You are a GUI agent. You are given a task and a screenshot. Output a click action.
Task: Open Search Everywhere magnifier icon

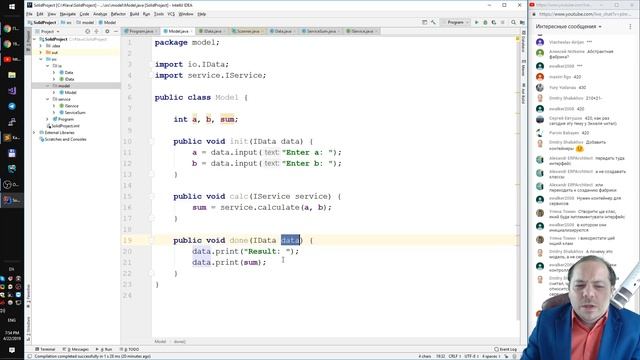click(513, 22)
